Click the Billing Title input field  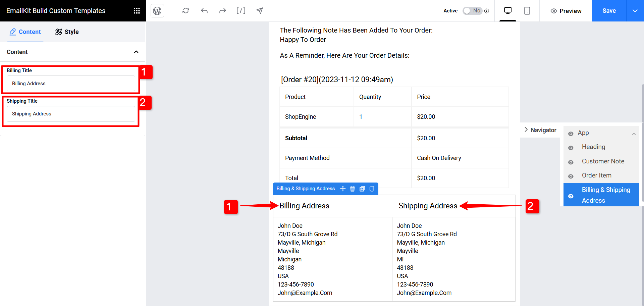click(71, 84)
